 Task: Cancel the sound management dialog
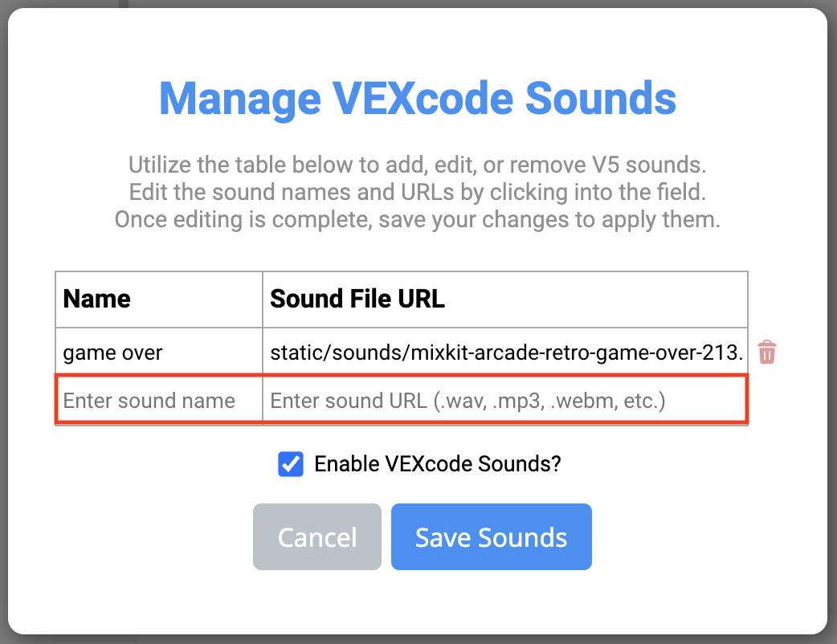[x=316, y=536]
